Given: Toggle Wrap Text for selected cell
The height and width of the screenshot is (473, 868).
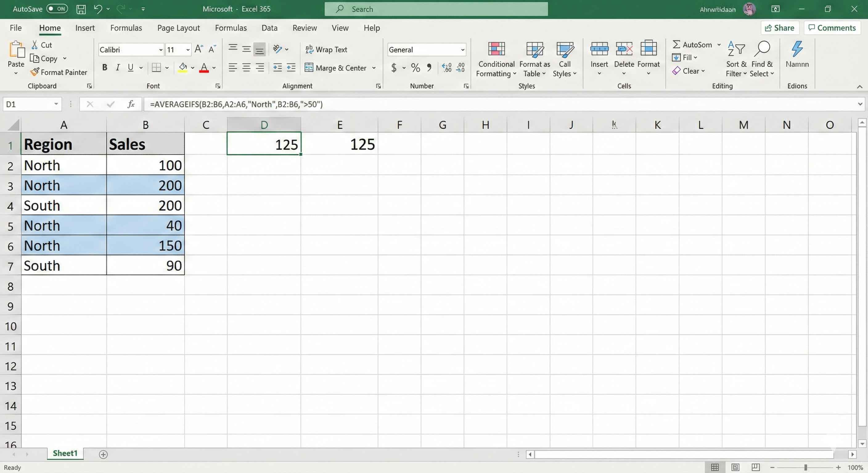Looking at the screenshot, I should pos(326,49).
